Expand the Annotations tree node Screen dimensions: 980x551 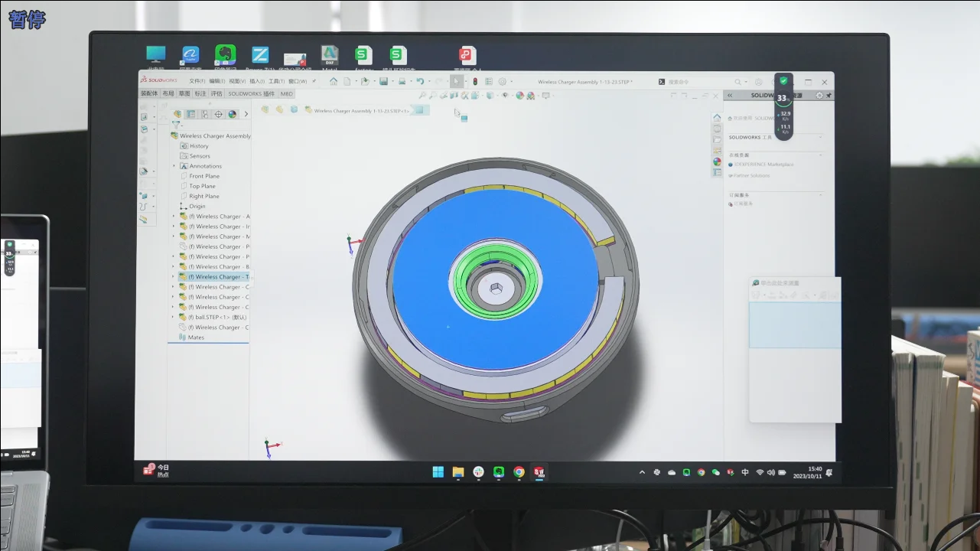[174, 166]
